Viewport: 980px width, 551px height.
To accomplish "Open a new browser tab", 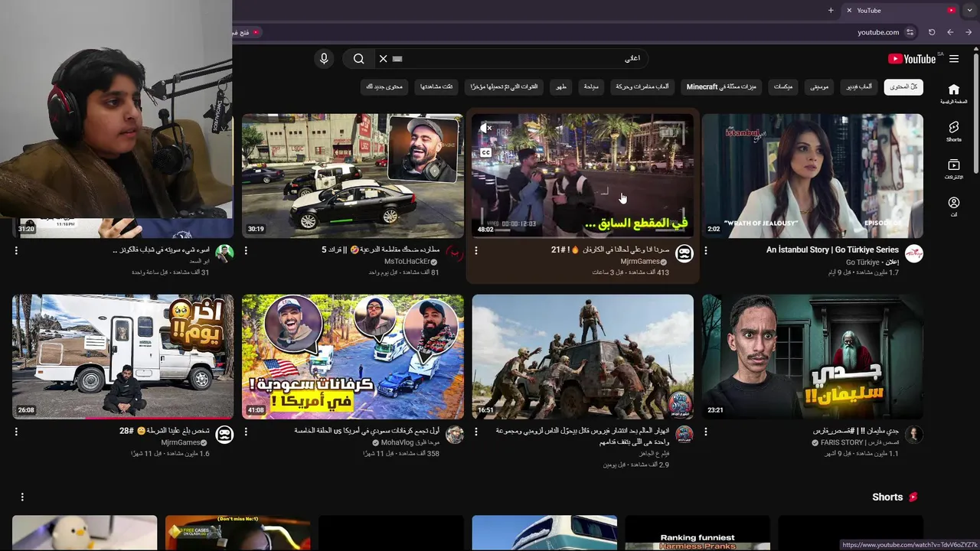I will coord(831,10).
